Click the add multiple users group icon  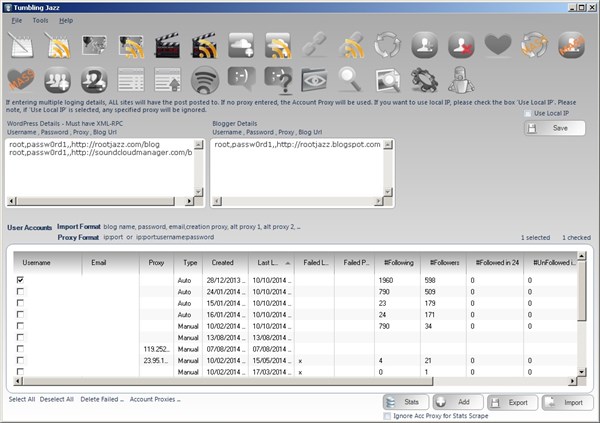(x=57, y=80)
